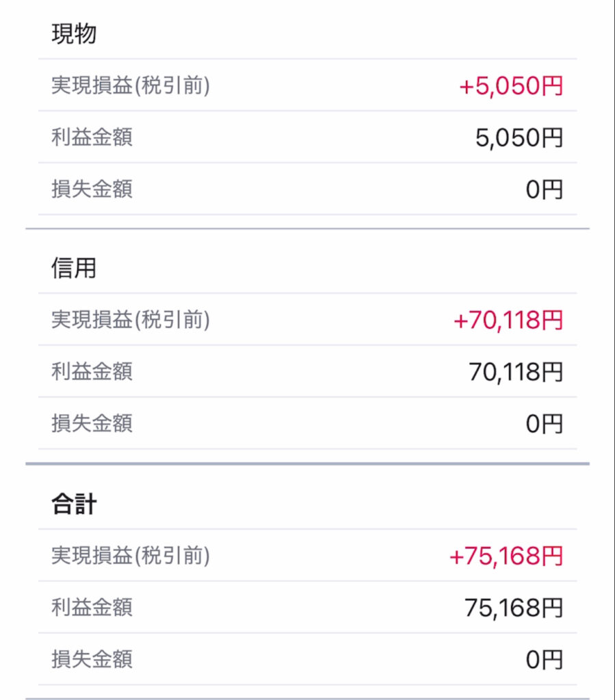Screen dimensions: 615x700
Task: Select the 現物 損失金額 row label
Action: point(92,189)
